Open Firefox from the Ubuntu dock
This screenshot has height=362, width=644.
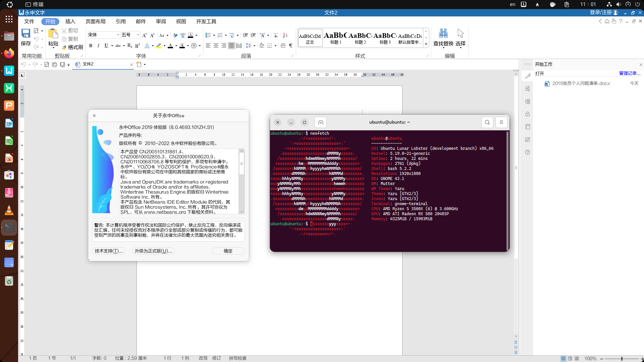pos(9,53)
